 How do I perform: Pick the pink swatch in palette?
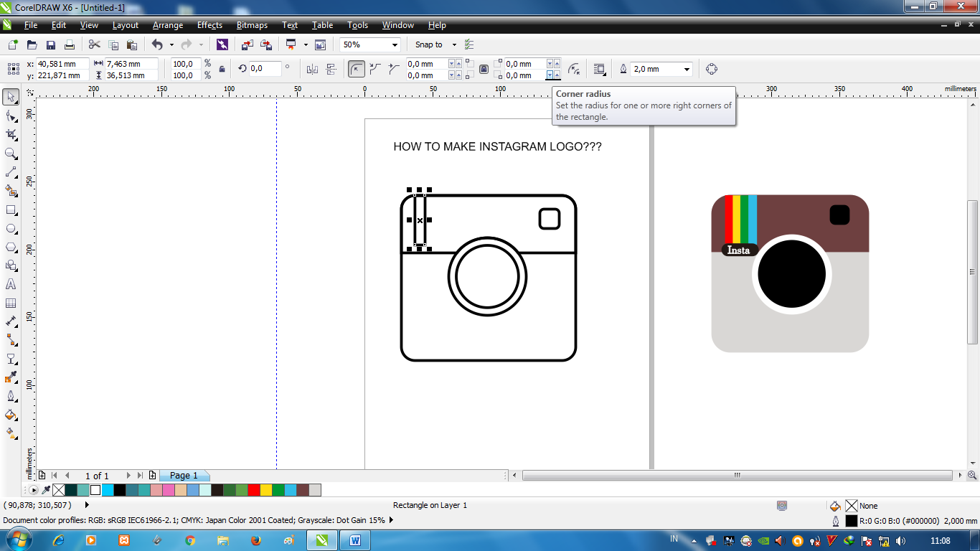point(168,490)
